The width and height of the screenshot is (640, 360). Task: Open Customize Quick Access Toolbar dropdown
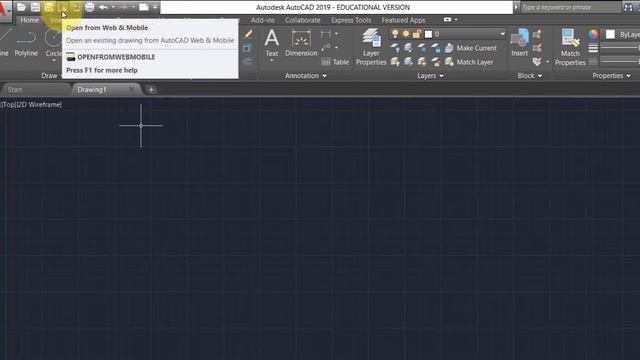point(155,7)
